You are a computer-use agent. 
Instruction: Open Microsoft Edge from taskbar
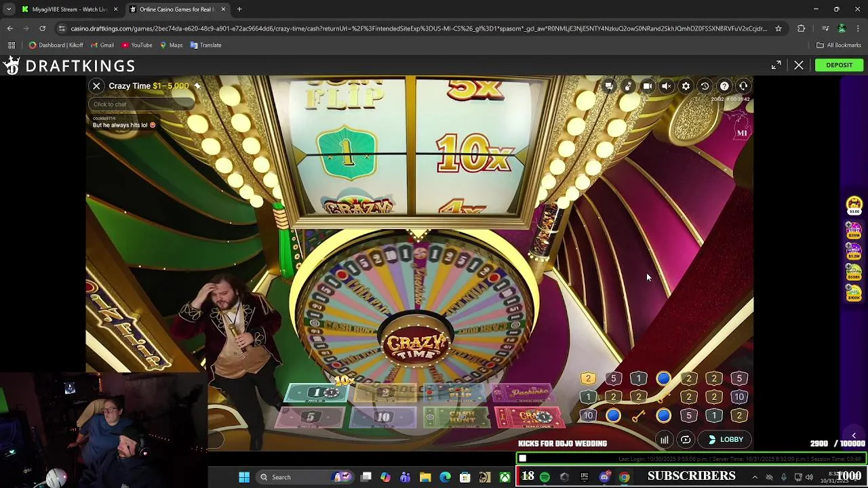click(445, 477)
